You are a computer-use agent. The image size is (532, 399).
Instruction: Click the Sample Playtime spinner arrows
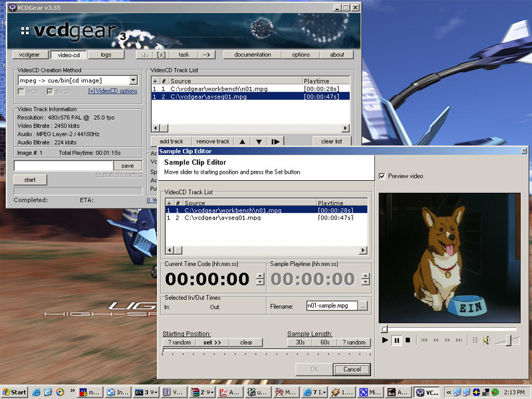tap(365, 279)
